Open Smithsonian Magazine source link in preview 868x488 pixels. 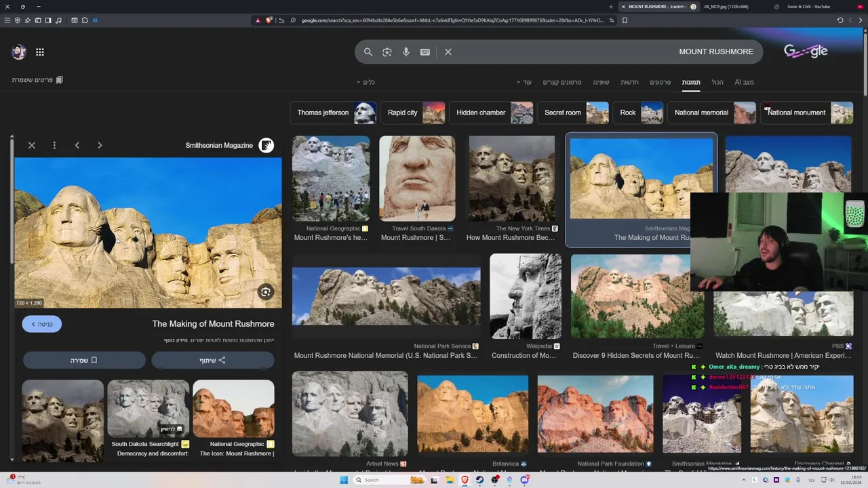pyautogui.click(x=229, y=145)
